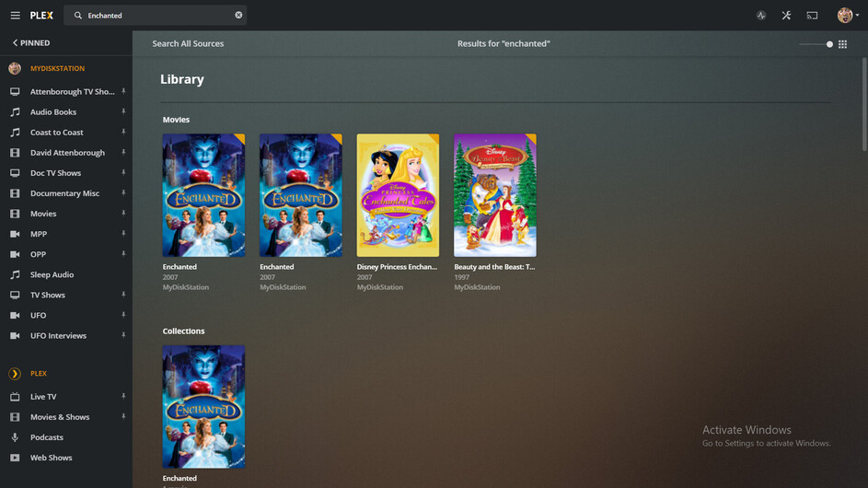Click Beauty and the Beast: T... title
Image resolution: width=868 pixels, height=488 pixels.
pos(494,267)
